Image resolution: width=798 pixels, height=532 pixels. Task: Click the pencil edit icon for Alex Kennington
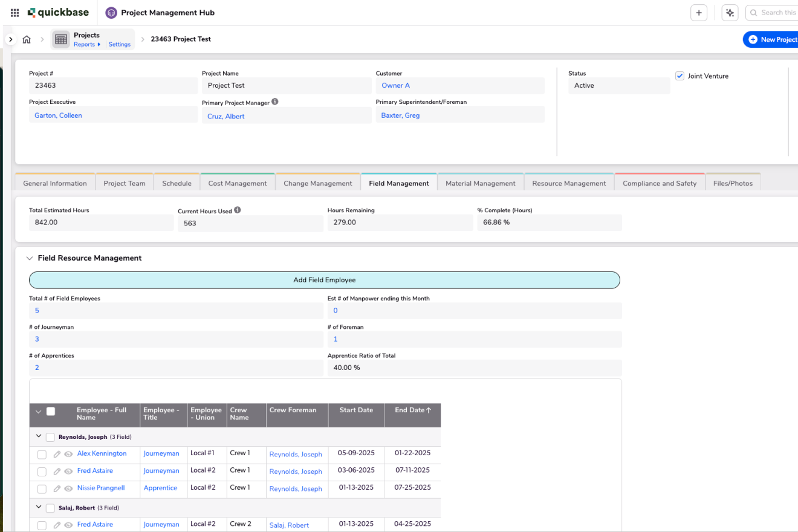(57, 454)
